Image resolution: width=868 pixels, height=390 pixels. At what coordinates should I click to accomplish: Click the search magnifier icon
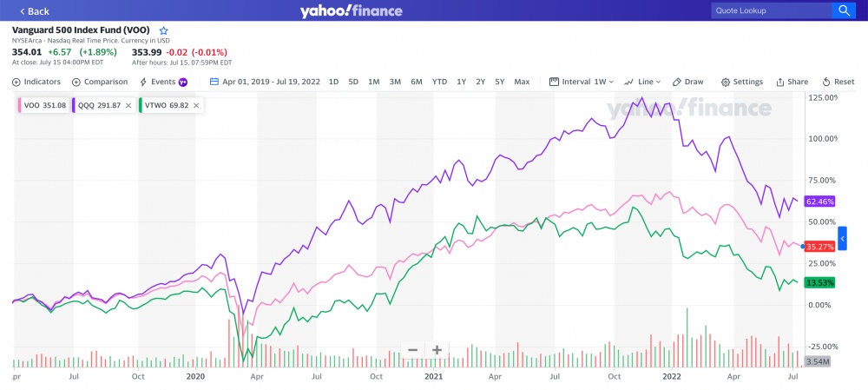(x=844, y=10)
